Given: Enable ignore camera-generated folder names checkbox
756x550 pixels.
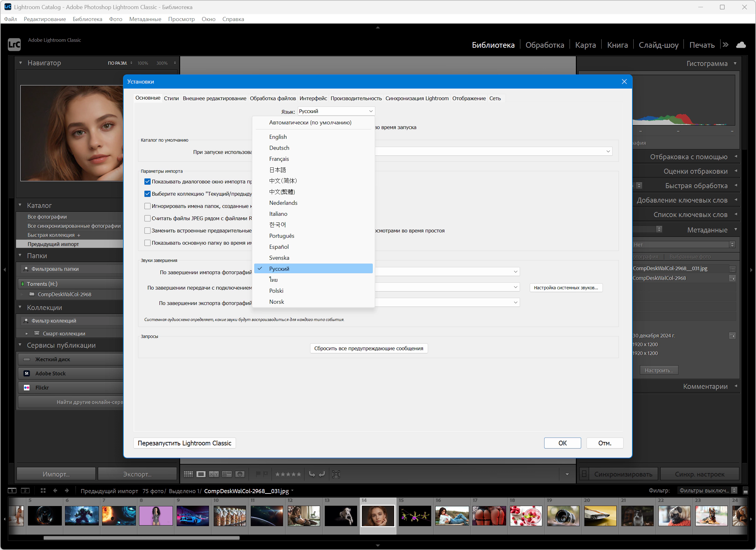Looking at the screenshot, I should click(x=147, y=206).
